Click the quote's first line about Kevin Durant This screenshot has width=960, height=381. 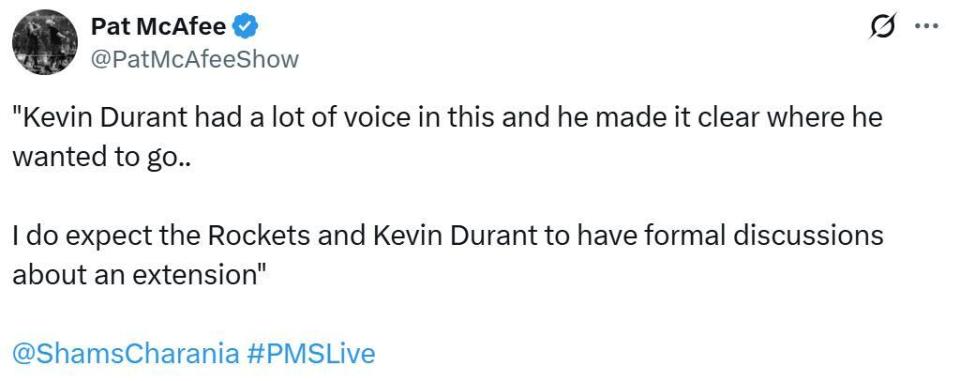pos(447,118)
